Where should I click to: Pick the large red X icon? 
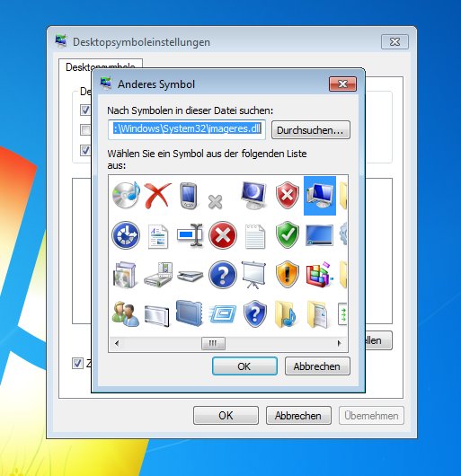(x=158, y=195)
